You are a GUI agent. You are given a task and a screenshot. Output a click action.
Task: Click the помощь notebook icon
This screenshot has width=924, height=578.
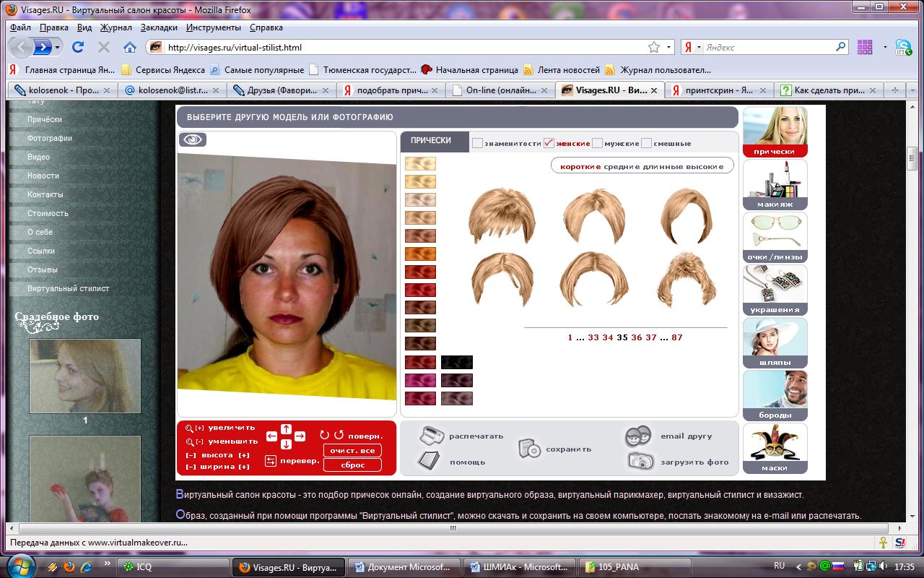click(x=429, y=461)
